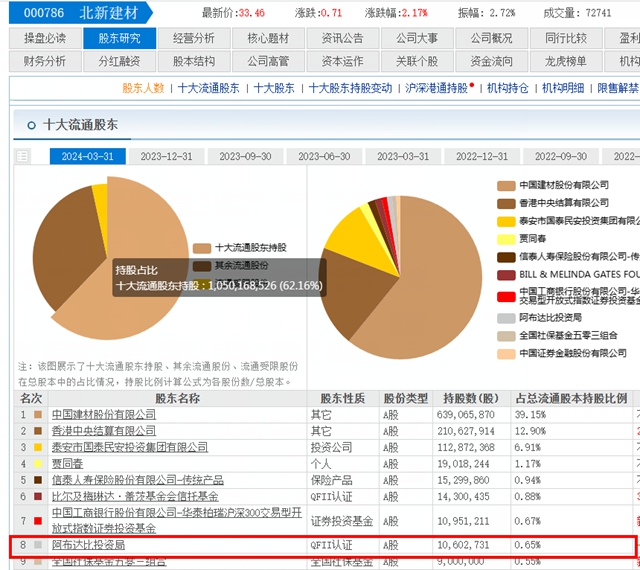Screen dimensions: 640x570
Task: Open 股本结构 tab
Action: tap(194, 61)
